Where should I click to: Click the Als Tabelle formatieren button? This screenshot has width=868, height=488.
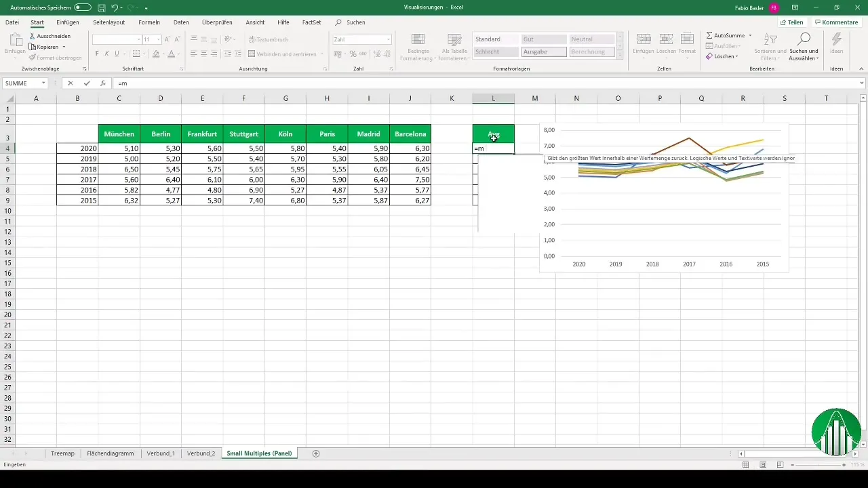pyautogui.click(x=454, y=47)
